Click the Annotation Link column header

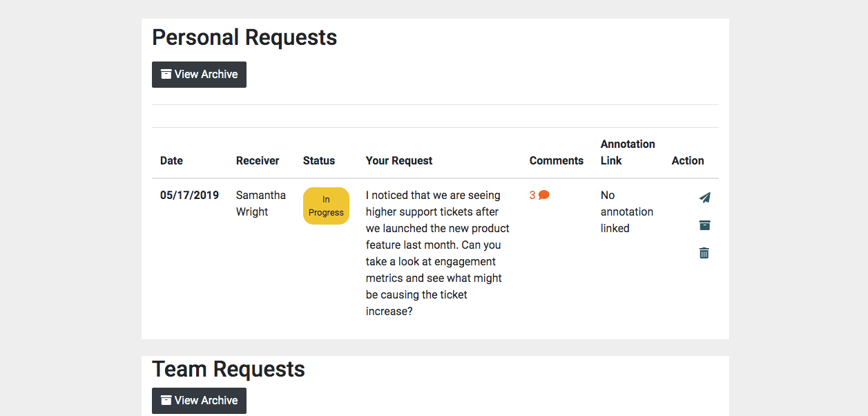click(628, 152)
